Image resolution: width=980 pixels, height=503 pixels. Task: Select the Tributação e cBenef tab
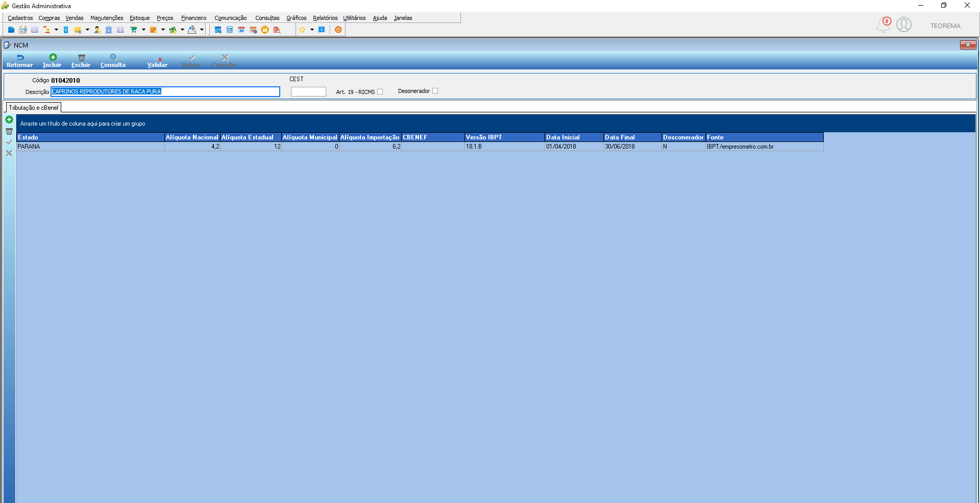(34, 108)
